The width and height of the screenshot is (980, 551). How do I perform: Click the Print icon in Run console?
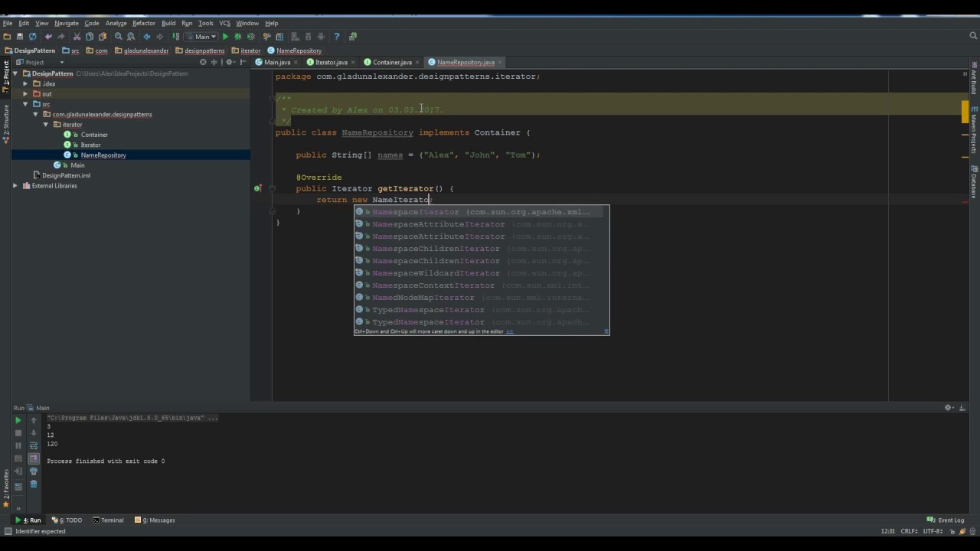(x=34, y=471)
